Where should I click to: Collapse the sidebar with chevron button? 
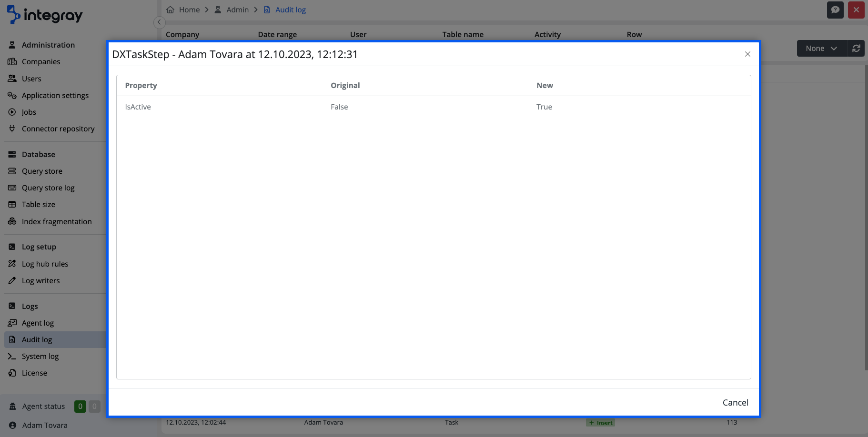159,22
